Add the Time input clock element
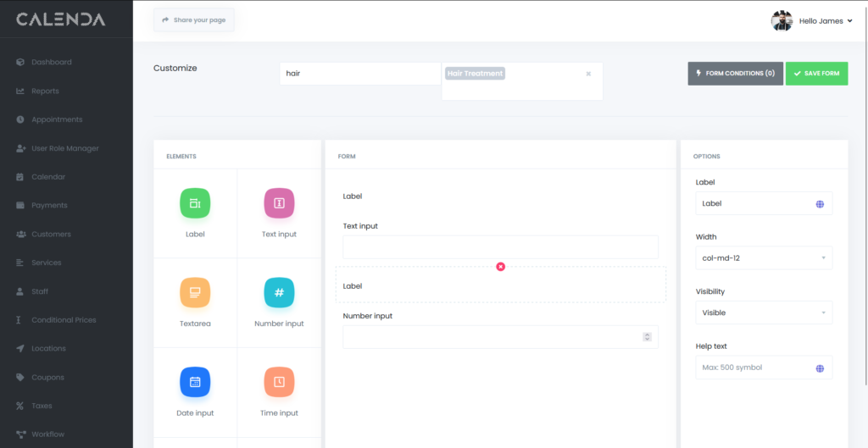 [279, 382]
